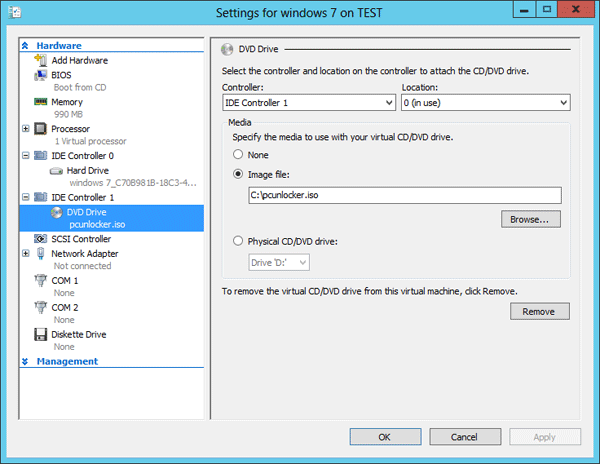
Task: Click the Network Adapter icon
Action: click(41, 254)
